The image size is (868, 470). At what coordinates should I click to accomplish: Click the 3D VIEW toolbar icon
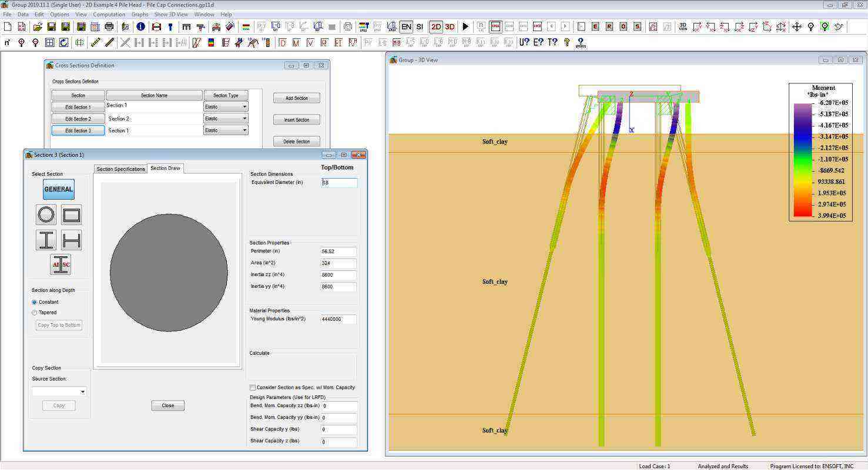coord(683,26)
